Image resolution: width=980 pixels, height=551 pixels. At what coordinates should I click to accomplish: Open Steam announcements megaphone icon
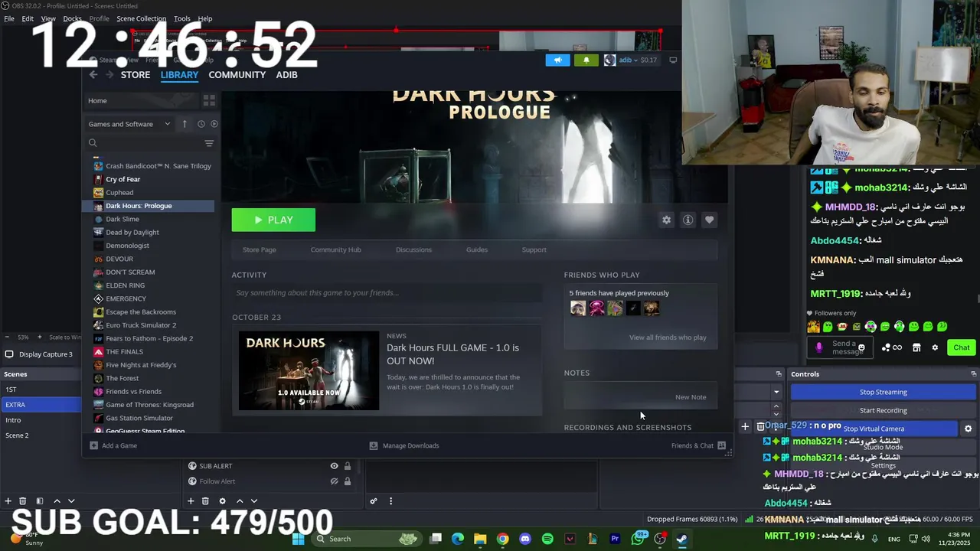coord(557,60)
